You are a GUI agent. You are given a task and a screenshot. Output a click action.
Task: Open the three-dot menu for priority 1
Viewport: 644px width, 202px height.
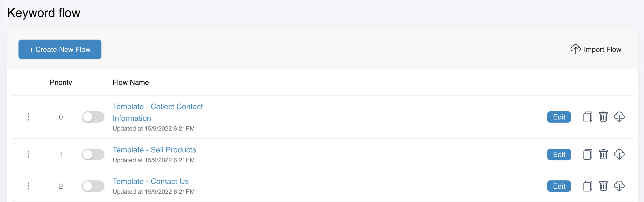[x=29, y=154]
